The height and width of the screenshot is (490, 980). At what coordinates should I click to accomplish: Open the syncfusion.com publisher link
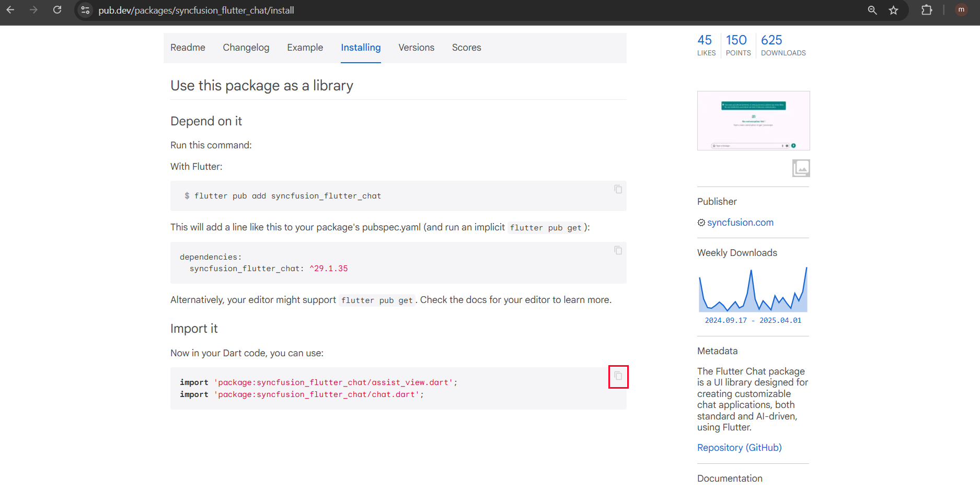pos(740,223)
